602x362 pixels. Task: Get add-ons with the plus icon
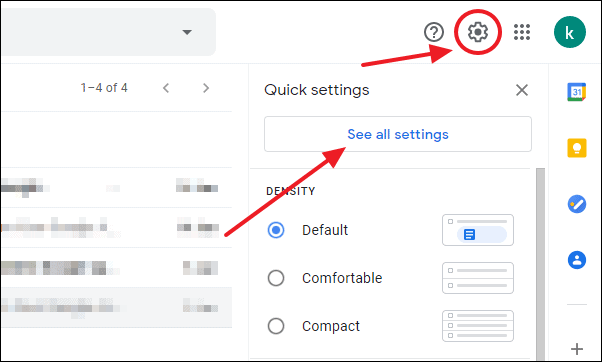click(x=577, y=349)
